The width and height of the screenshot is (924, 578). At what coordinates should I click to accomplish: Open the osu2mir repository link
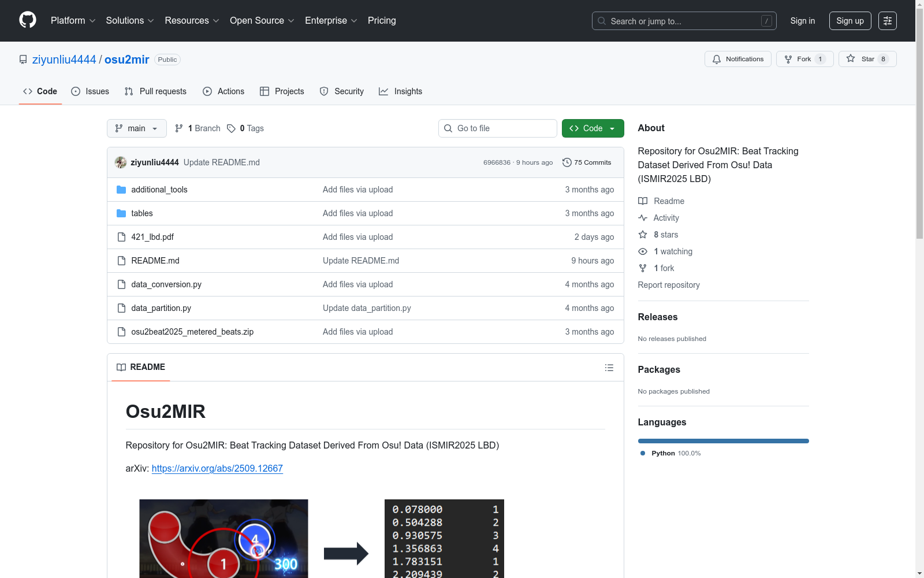tap(126, 60)
